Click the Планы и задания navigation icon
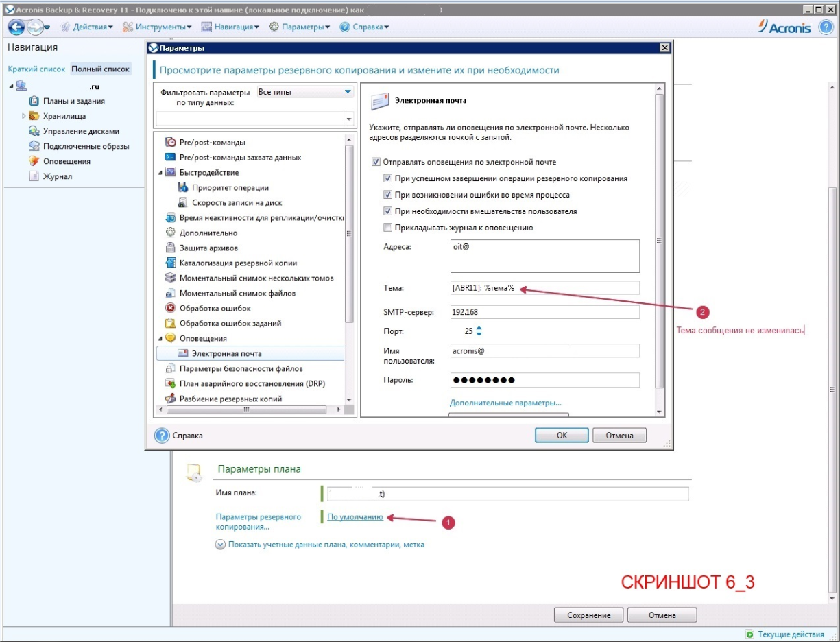 click(x=34, y=101)
